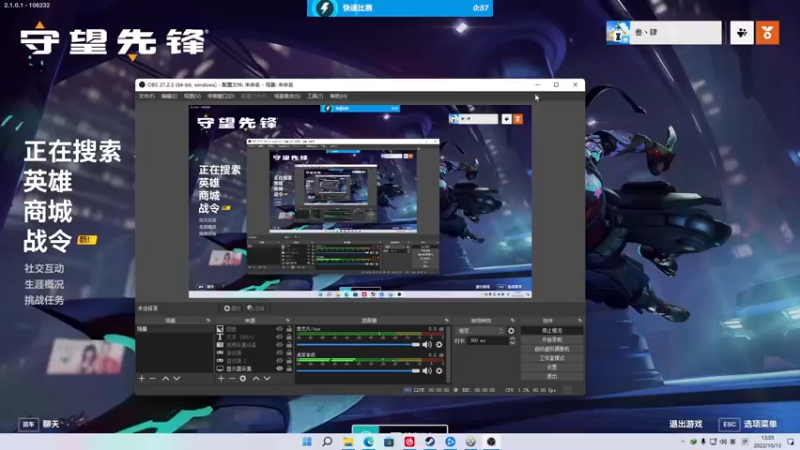Open the red NetEase Music taskbar icon
The height and width of the screenshot is (450, 800).
409,441
